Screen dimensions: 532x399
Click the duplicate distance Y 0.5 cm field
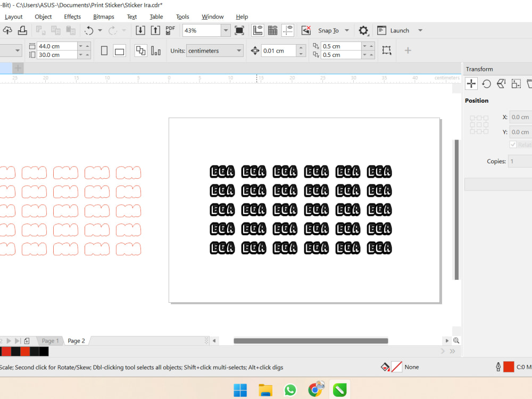click(340, 55)
